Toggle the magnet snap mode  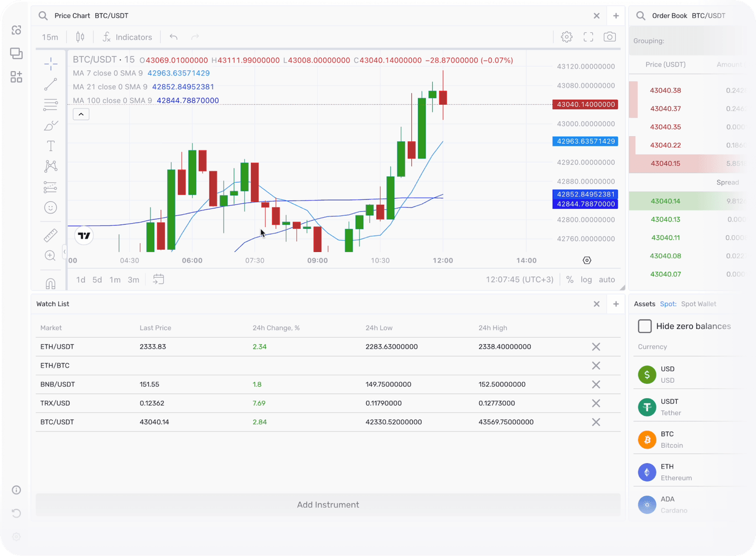50,284
